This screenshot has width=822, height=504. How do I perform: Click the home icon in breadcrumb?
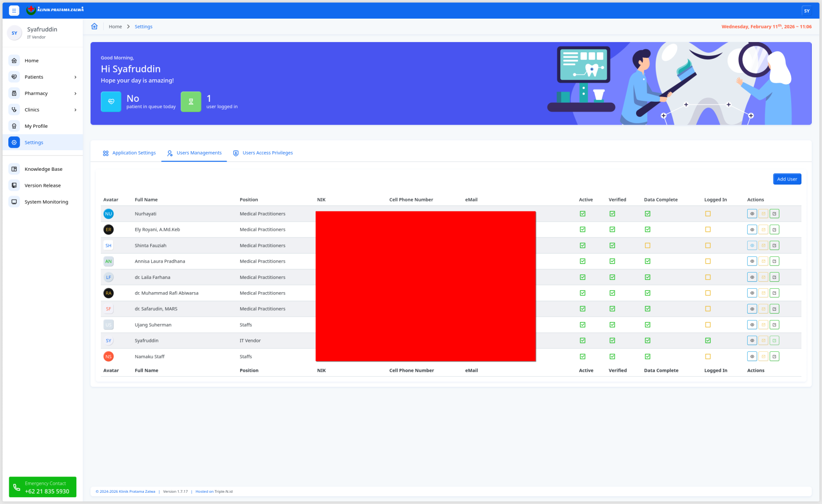coord(94,26)
